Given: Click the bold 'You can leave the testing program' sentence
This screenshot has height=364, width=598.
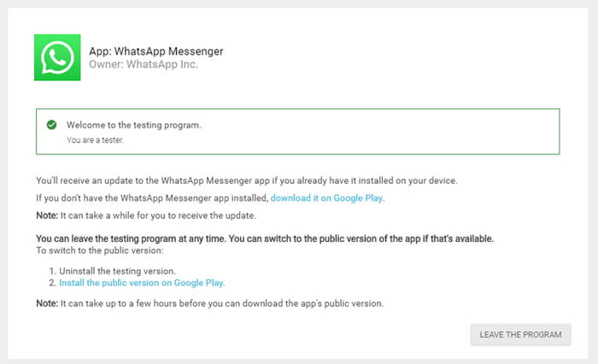Looking at the screenshot, I should tap(265, 238).
